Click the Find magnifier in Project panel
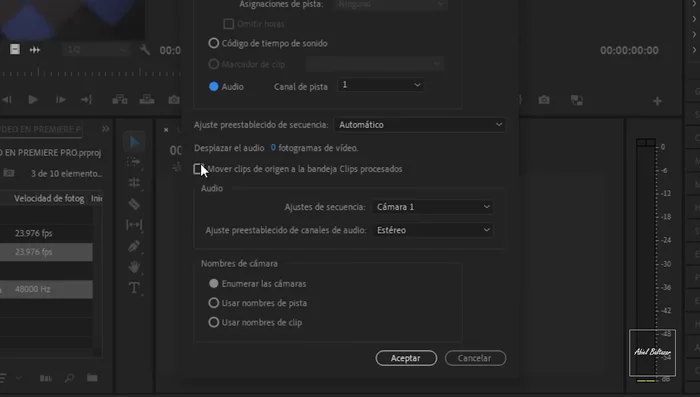Viewport: 700px width, 397px height. 69,378
